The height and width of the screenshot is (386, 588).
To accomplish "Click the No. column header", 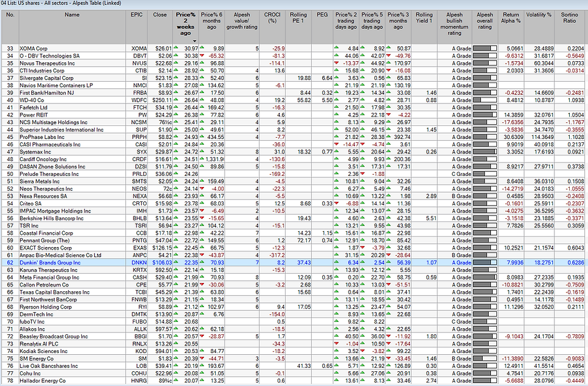I will pos(10,27).
